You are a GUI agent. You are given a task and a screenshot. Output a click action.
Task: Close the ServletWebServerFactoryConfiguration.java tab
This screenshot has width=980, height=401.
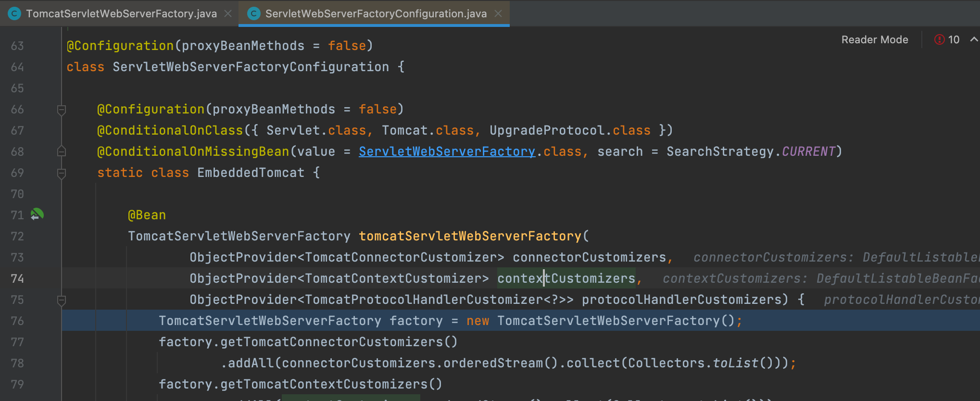(x=498, y=13)
